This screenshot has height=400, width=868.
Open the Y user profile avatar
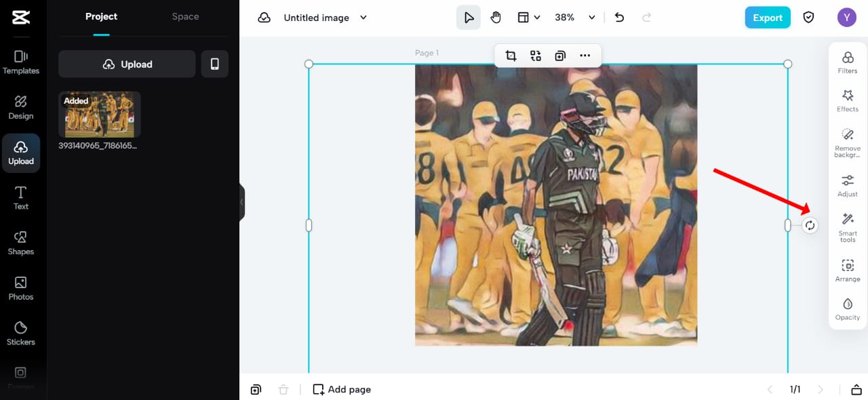pyautogui.click(x=847, y=18)
